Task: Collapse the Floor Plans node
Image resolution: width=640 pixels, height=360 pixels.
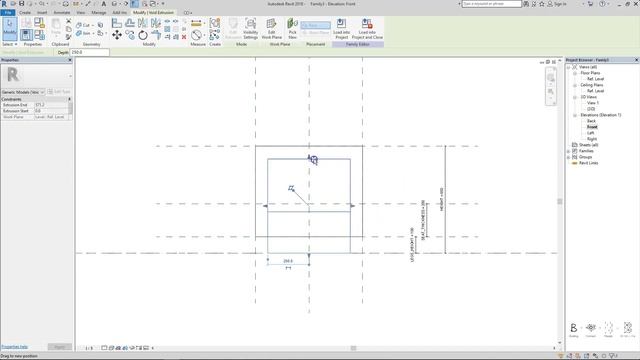Action: [575, 73]
